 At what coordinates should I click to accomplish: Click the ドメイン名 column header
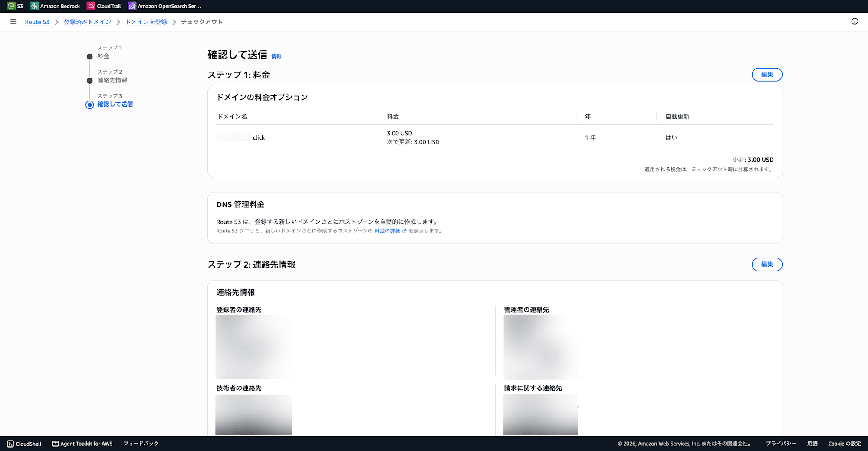(232, 117)
